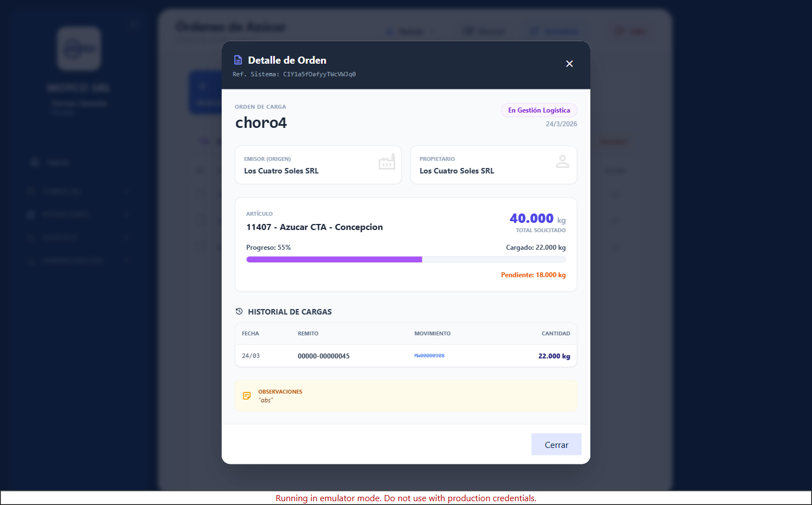Viewport: 812px width, 505px height.
Task: Click the note icon beside Observaciones
Action: tap(247, 396)
